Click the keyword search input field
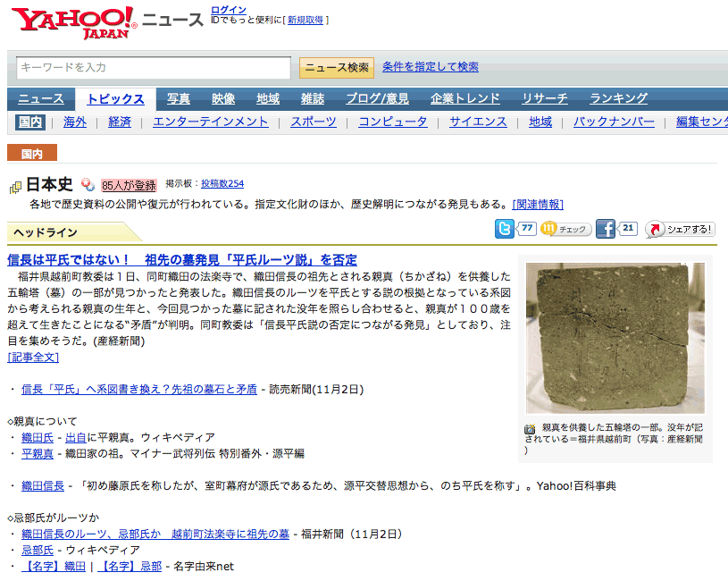This screenshot has height=581, width=728. 154,68
